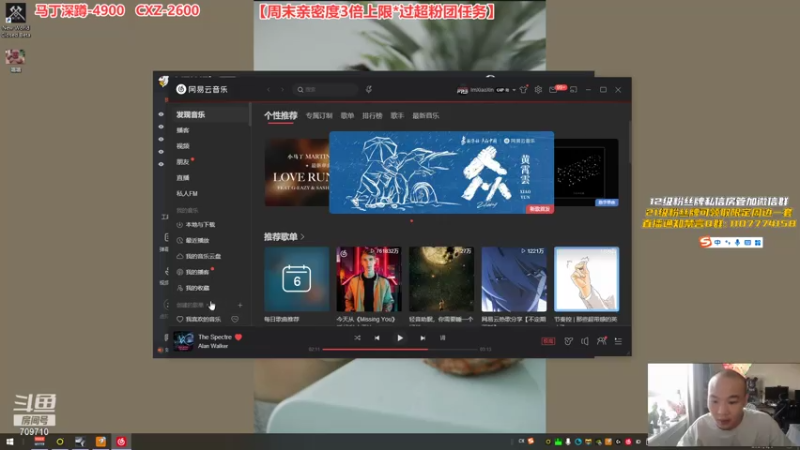Toggle the lyrics (词) display
The image size is (800, 450).
point(442,338)
